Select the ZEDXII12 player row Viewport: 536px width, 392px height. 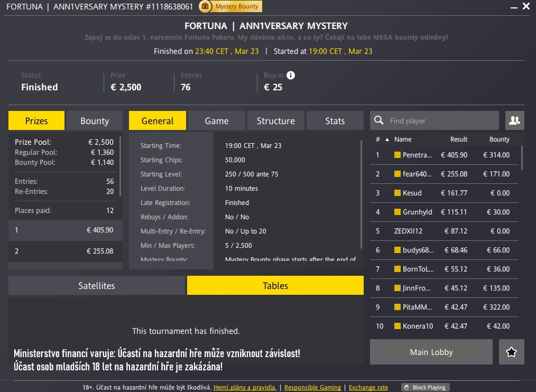(444, 231)
